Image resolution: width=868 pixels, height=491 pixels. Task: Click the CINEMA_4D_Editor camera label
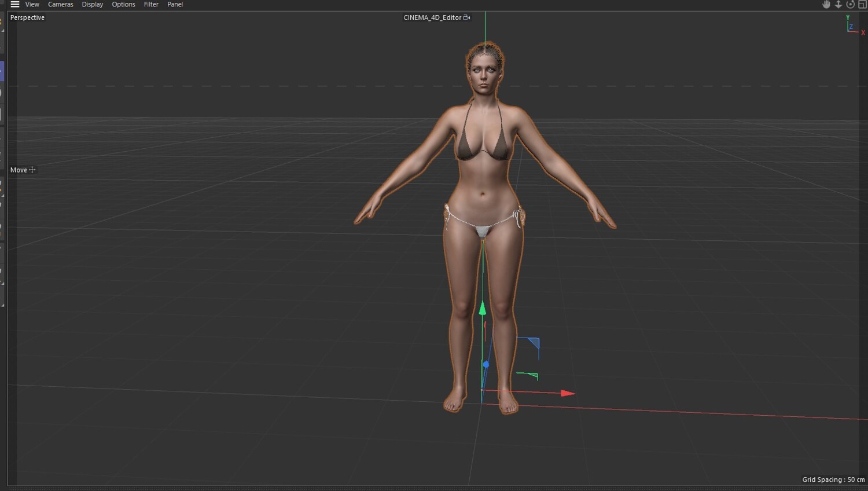(x=432, y=17)
